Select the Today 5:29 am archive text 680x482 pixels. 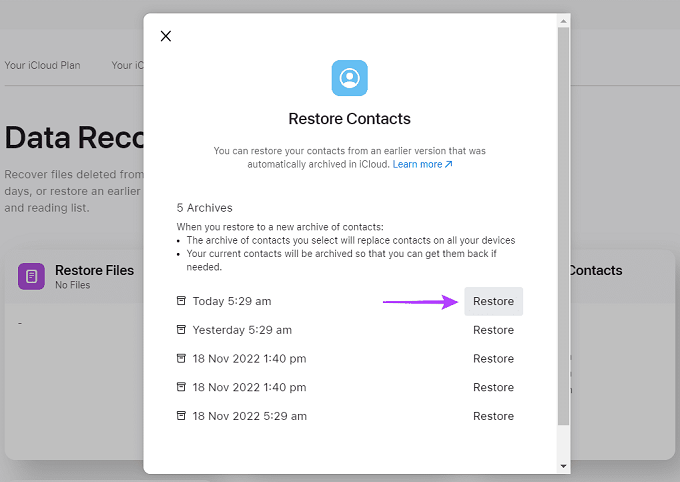pos(232,301)
